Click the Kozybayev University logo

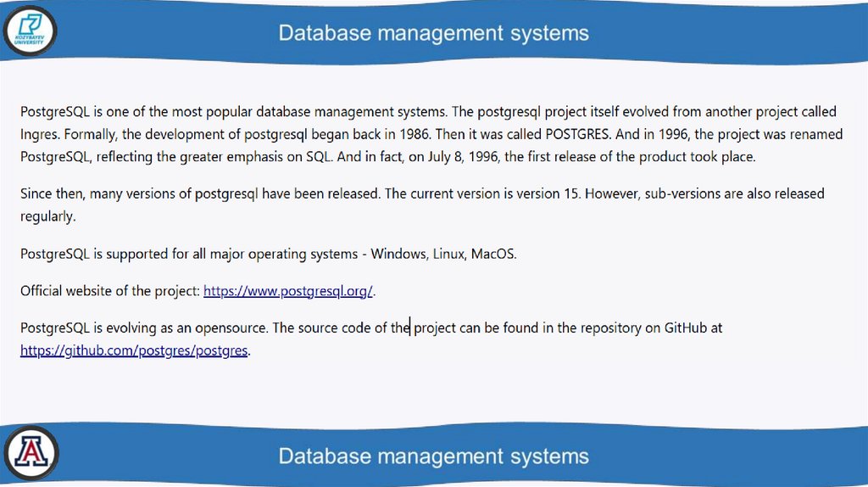[31, 31]
